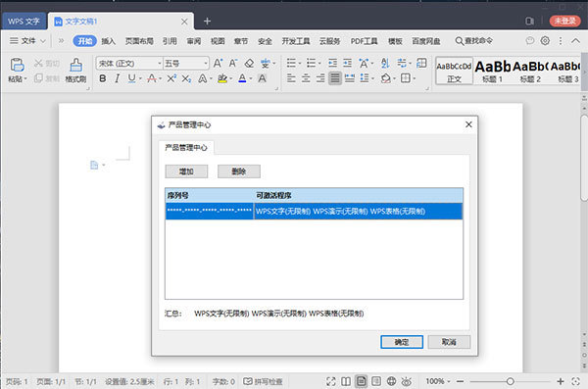Click 序列号 column header
The image size is (588, 389).
tap(210, 195)
